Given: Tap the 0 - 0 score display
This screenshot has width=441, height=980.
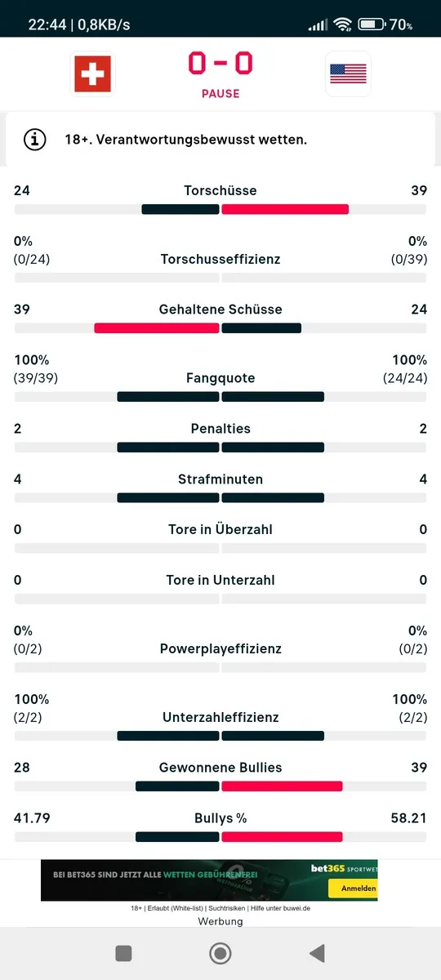Looking at the screenshot, I should tap(220, 64).
